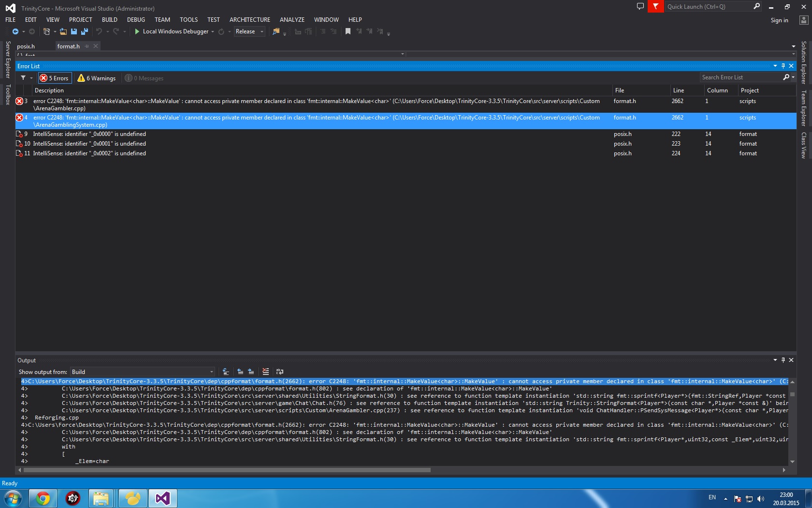Click the Search Error List field
This screenshot has height=508, width=812.
(740, 77)
